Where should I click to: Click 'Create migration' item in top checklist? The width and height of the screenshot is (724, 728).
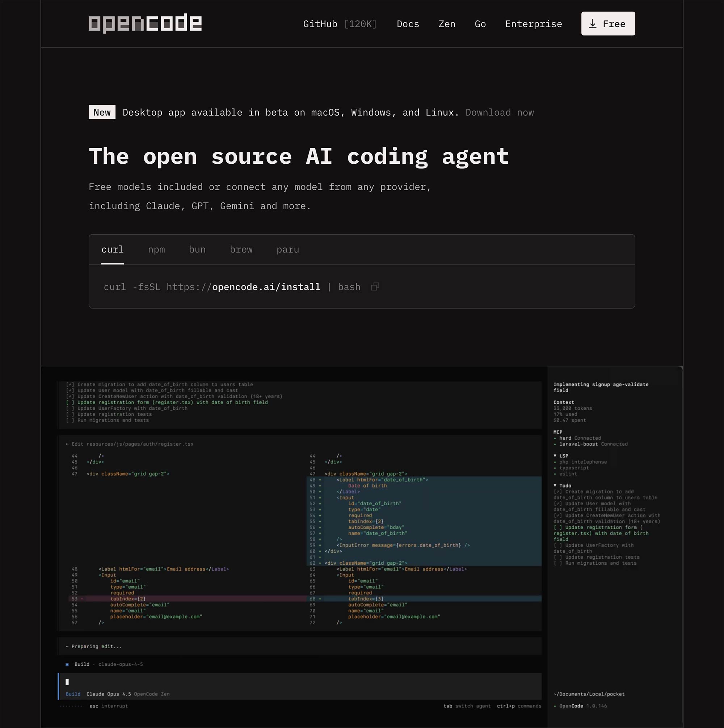[x=159, y=384]
